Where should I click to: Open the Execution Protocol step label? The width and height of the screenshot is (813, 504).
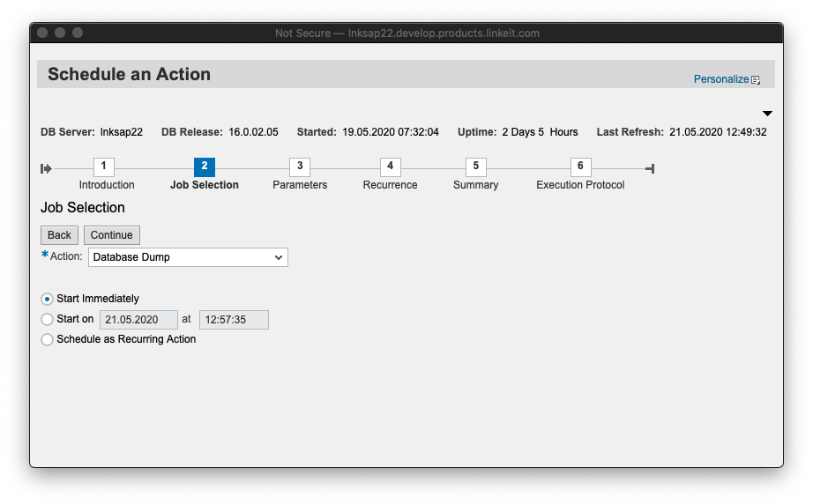(580, 185)
